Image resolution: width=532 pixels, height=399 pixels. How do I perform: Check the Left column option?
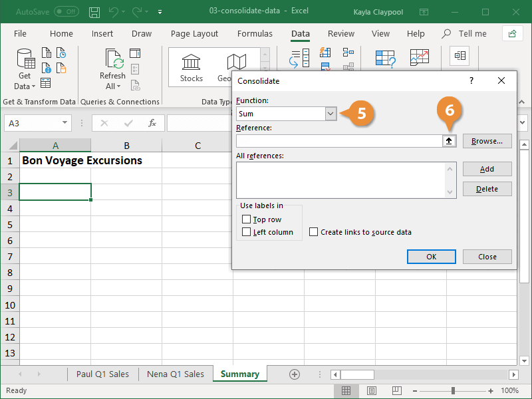tap(249, 231)
